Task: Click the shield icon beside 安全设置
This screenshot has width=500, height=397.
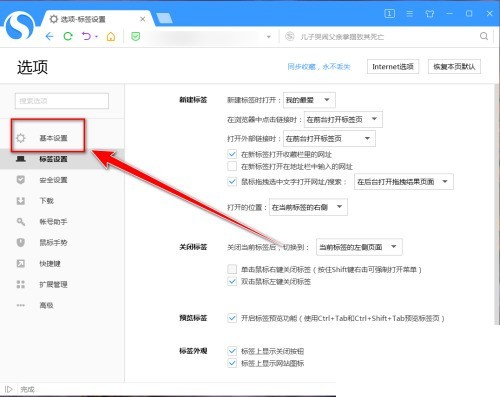Action: tap(21, 180)
